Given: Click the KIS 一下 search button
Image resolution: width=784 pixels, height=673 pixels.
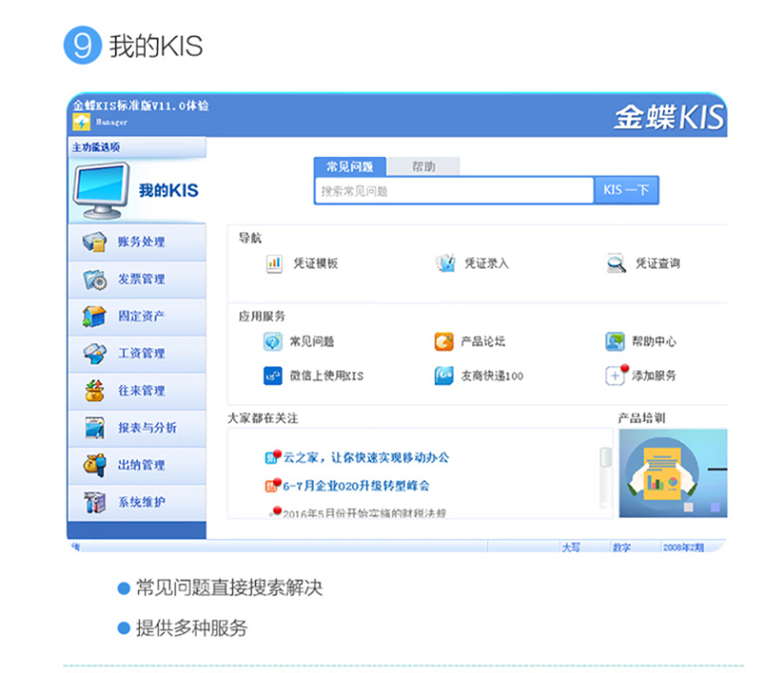Looking at the screenshot, I should pos(626,190).
